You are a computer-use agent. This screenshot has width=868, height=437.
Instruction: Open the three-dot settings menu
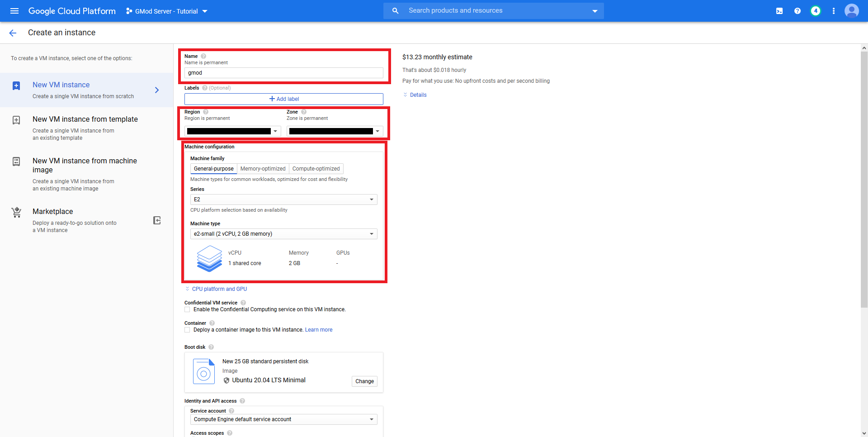pos(834,11)
